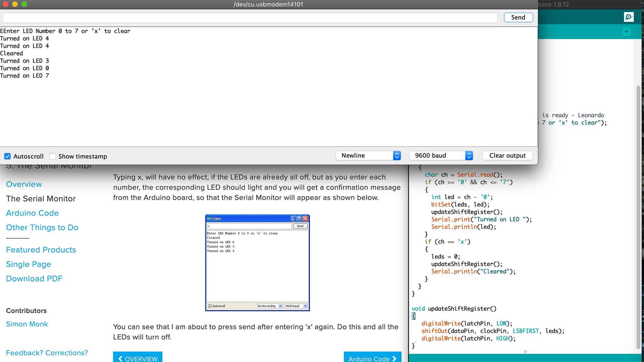Viewport: 644px width, 362px height.
Task: Click the code editor vertical scrollbar
Action: tap(638, 217)
